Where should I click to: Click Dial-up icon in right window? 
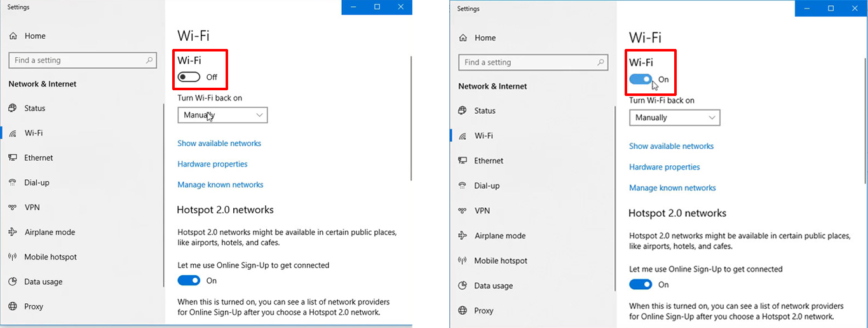point(463,186)
